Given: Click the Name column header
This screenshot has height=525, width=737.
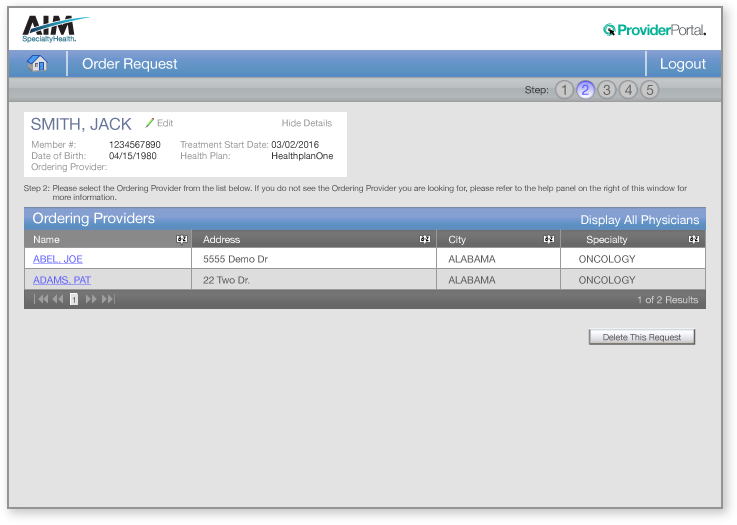Looking at the screenshot, I should [108, 239].
